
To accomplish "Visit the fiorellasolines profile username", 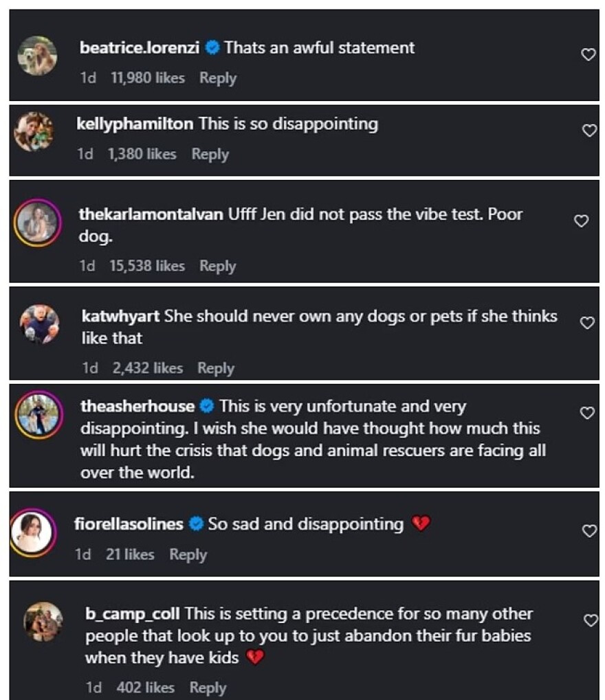I will pos(129,524).
